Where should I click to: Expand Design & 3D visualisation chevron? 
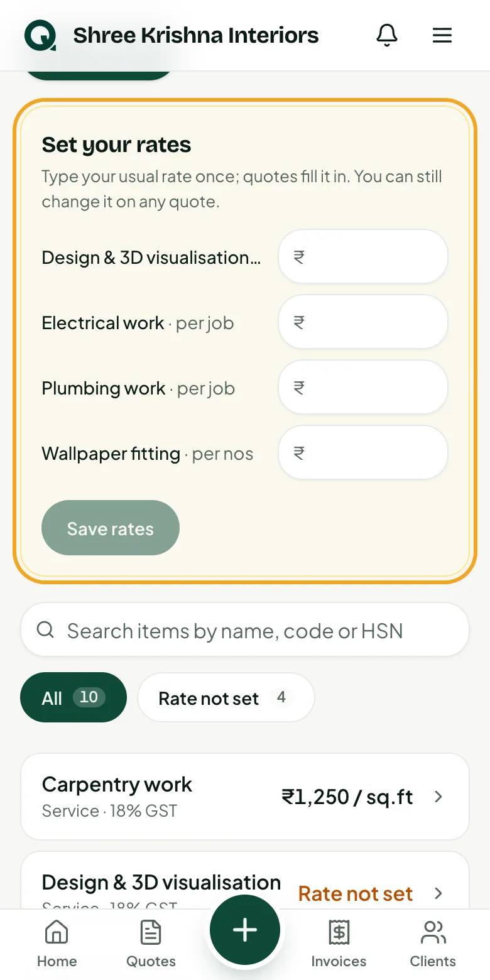tap(438, 893)
